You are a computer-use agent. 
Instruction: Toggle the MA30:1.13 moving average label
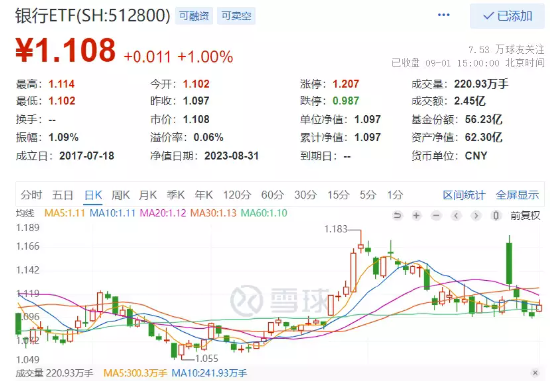coord(213,213)
